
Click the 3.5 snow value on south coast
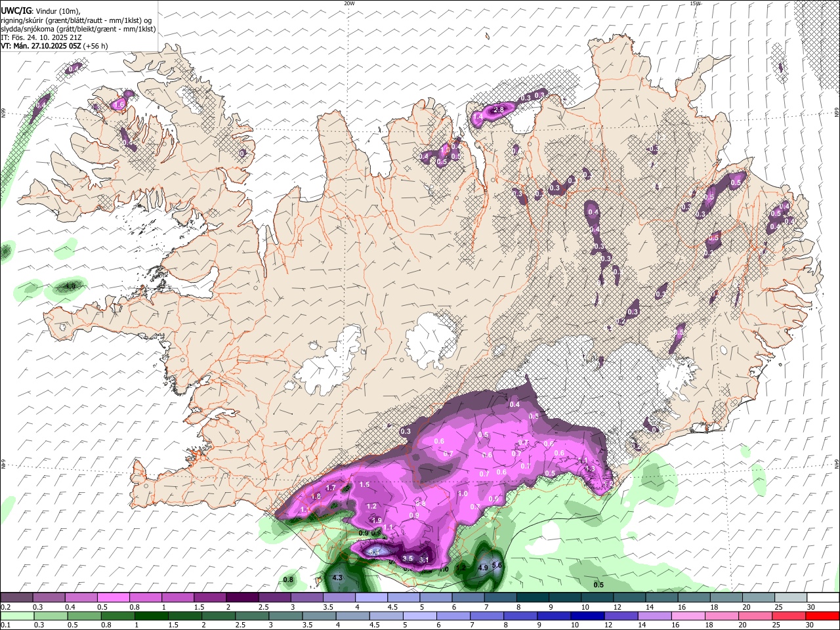[408, 558]
